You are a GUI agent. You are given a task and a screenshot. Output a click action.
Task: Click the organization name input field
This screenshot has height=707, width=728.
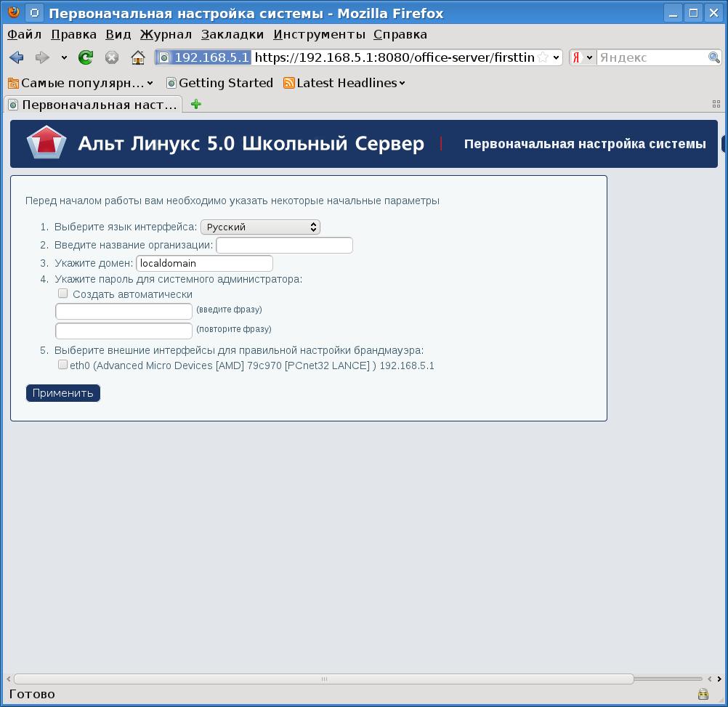point(284,246)
